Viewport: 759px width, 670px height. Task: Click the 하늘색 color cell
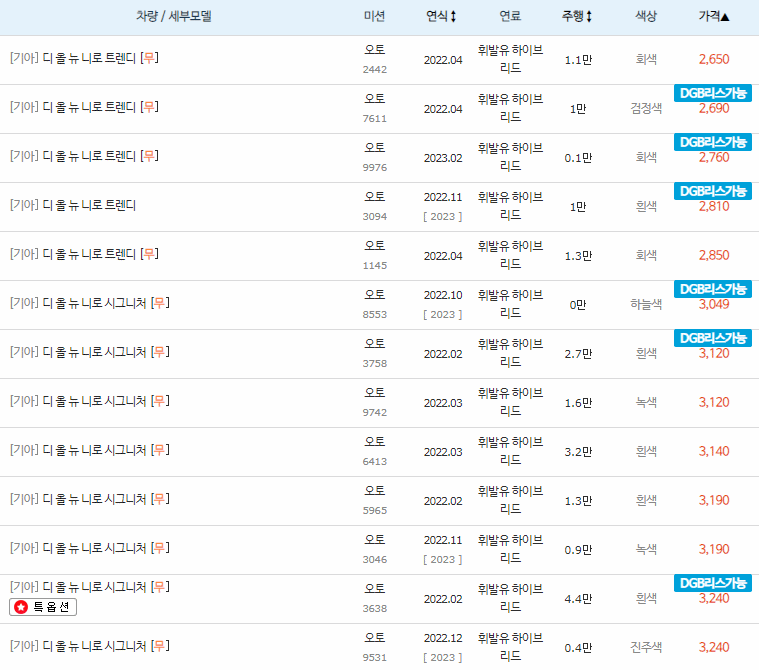[646, 304]
